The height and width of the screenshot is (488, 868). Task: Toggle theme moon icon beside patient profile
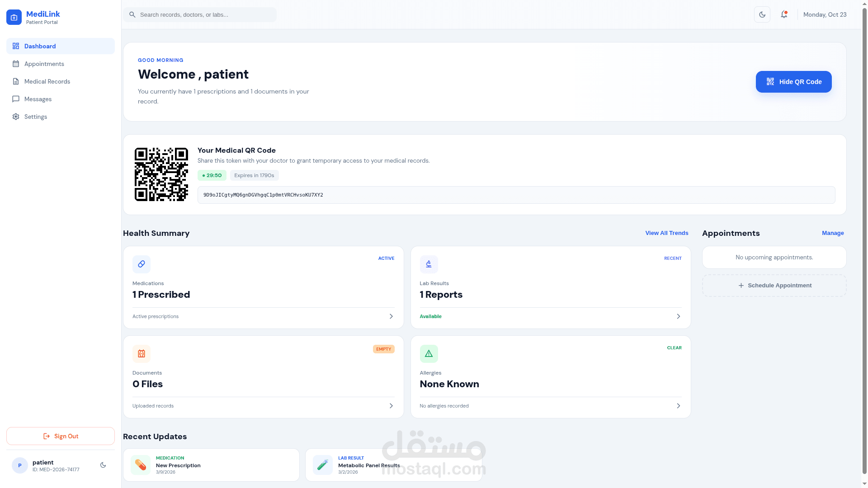coord(103,465)
